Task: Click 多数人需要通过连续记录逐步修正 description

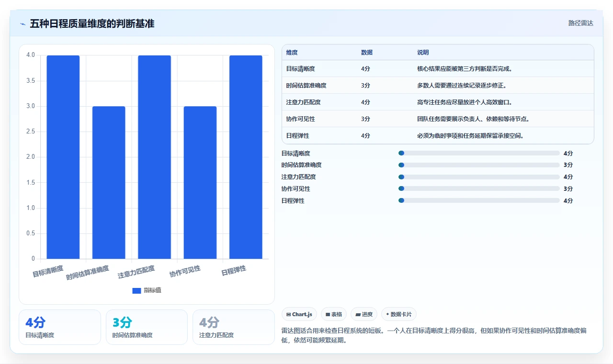Action: [462, 86]
